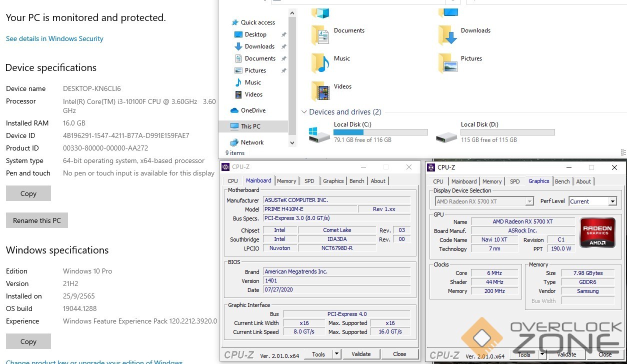The width and height of the screenshot is (627, 364).
Task: Open Tools dropdown arrow in Mainboard CPU-Z
Action: coord(337,354)
